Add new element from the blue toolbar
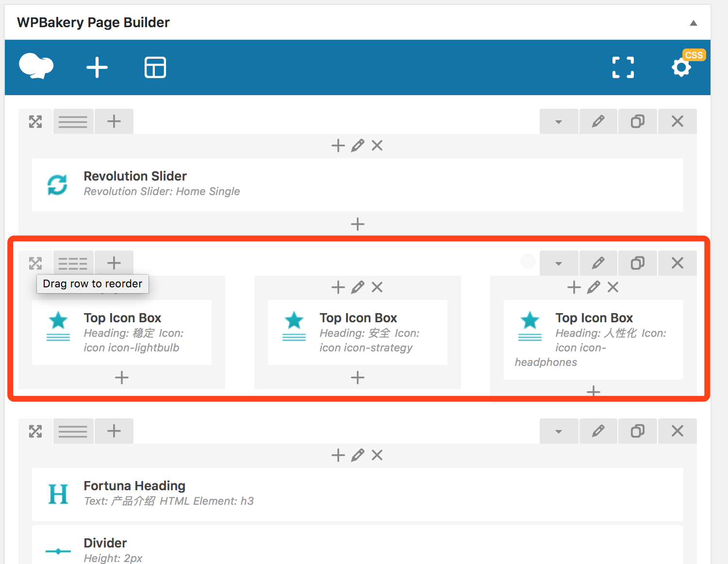This screenshot has height=564, width=728. pyautogui.click(x=97, y=67)
